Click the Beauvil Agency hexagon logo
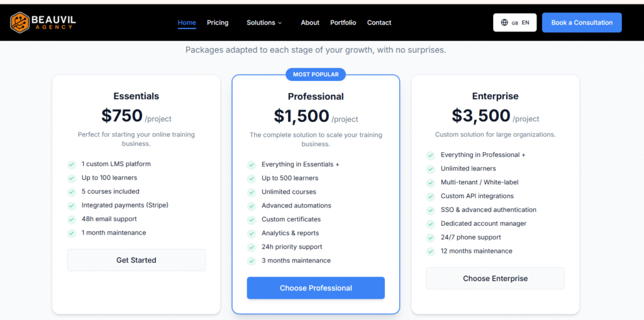 tap(19, 23)
